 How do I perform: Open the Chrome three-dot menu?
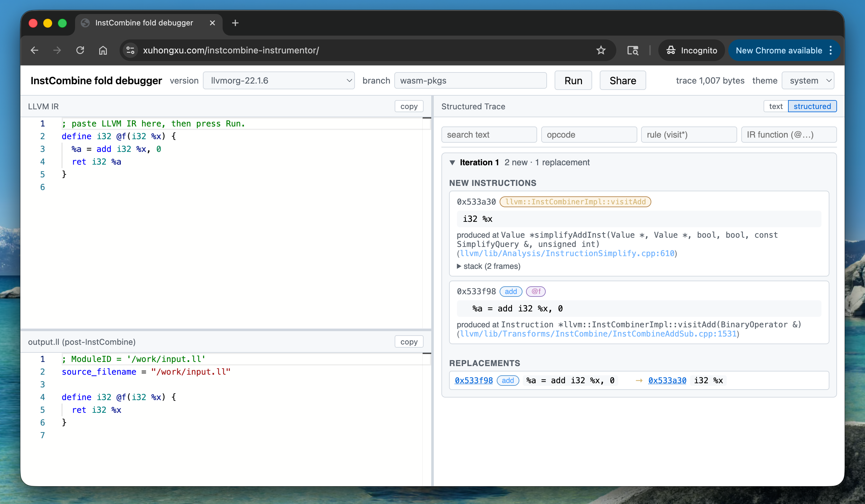tap(831, 51)
